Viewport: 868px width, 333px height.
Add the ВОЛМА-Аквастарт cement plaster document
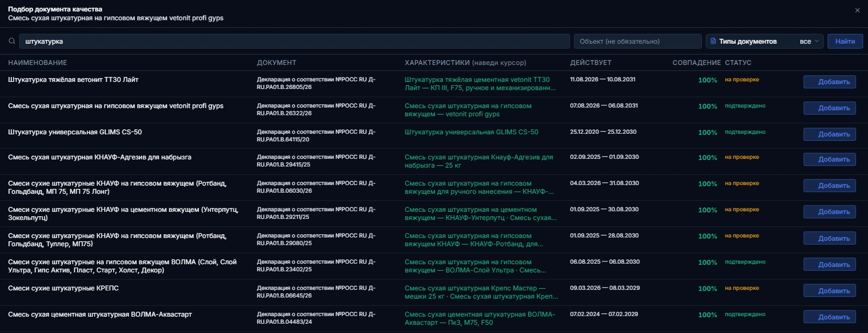pos(829,317)
